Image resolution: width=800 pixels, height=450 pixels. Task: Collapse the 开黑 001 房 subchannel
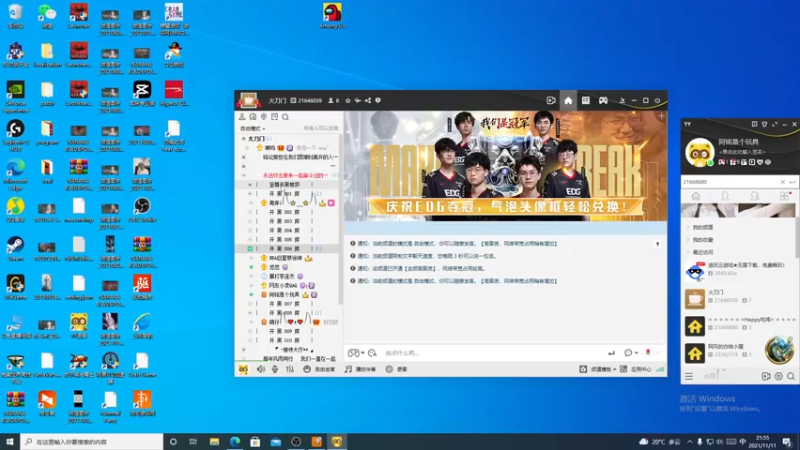(x=250, y=194)
